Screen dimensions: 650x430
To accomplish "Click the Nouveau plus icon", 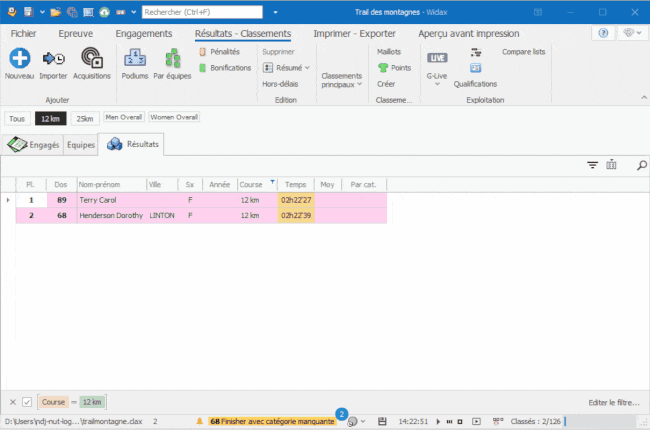I will pos(19,59).
